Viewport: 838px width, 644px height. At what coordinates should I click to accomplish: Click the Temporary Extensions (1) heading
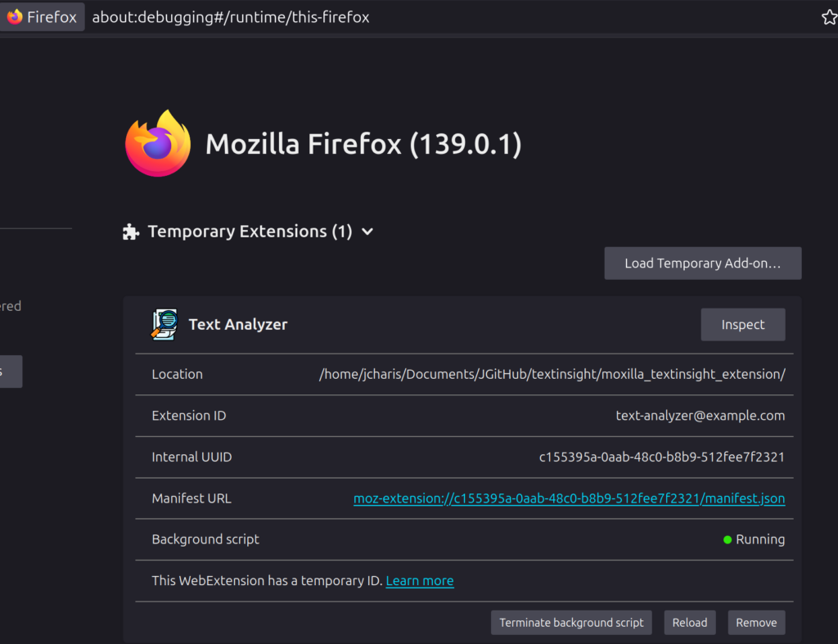[250, 232]
